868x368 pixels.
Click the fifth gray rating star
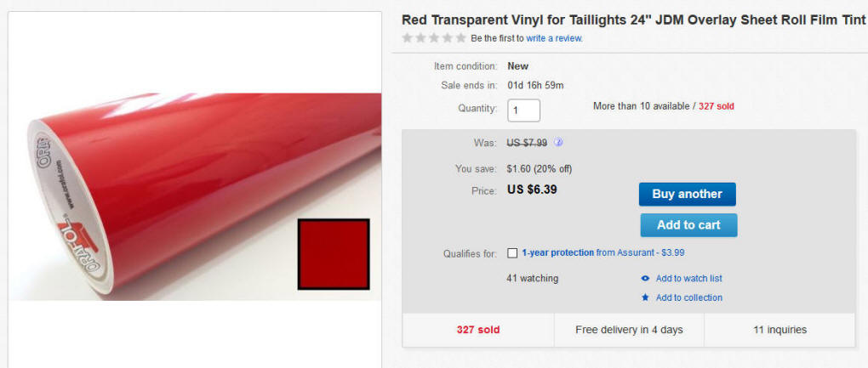[x=460, y=38]
